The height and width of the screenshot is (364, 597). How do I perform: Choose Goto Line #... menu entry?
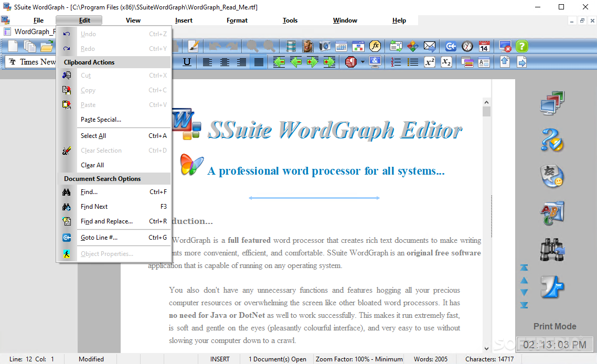114,238
